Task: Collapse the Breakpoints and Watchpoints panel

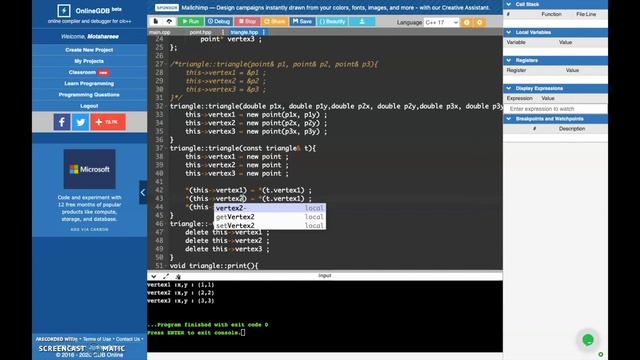Action: tap(509, 119)
